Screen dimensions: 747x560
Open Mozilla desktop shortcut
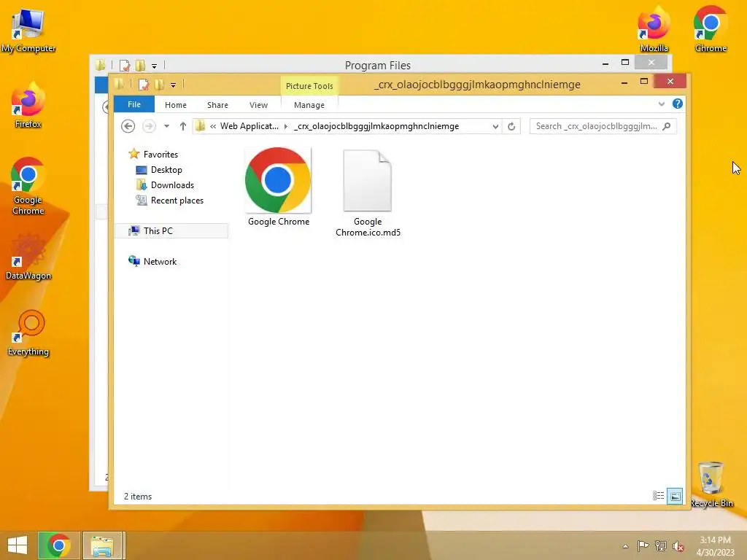pos(654,29)
